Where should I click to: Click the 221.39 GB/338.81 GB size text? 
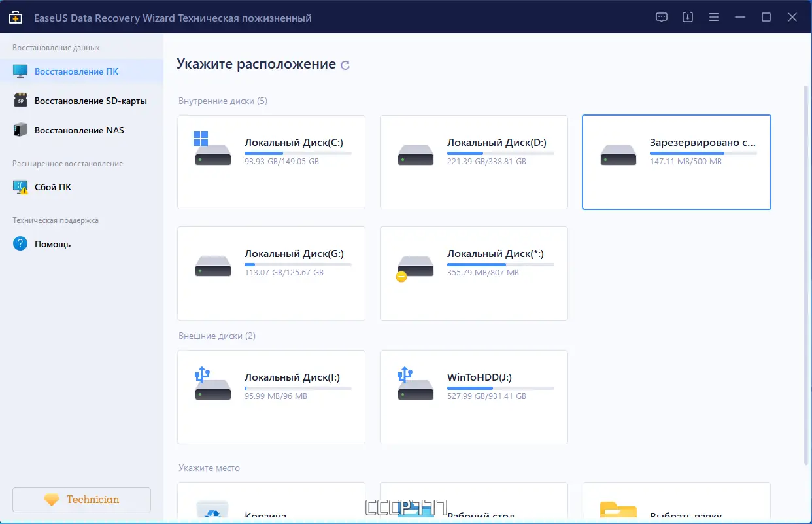486,162
